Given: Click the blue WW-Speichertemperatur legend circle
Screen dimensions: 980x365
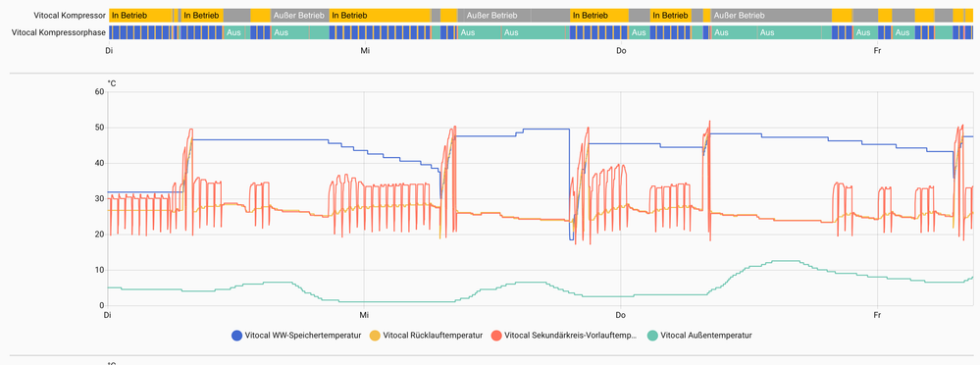Looking at the screenshot, I should click(x=236, y=335).
